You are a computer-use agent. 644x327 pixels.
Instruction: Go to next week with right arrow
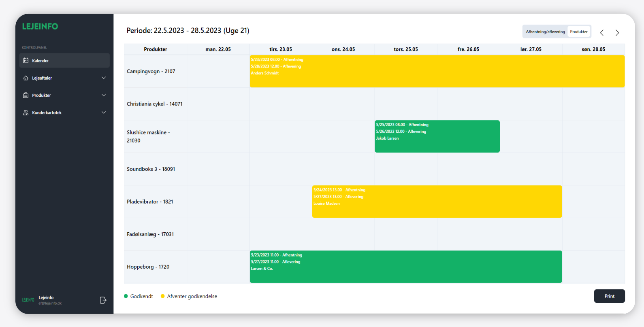617,33
